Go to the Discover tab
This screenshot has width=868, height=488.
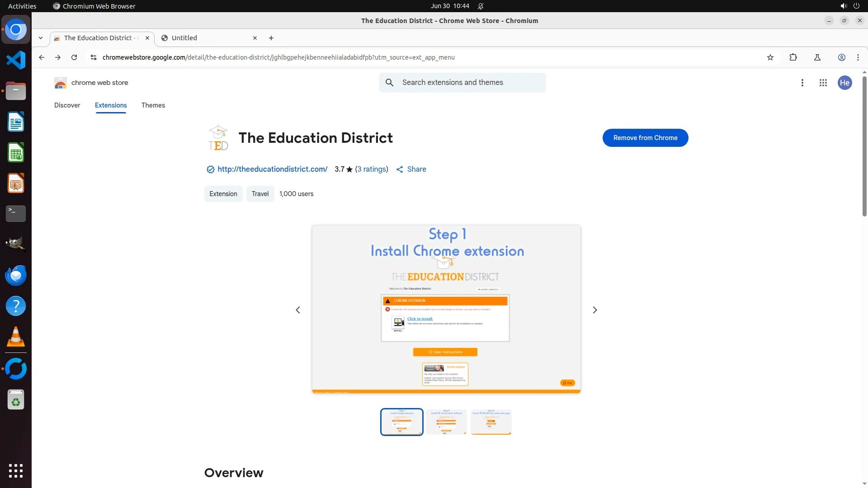click(x=67, y=105)
